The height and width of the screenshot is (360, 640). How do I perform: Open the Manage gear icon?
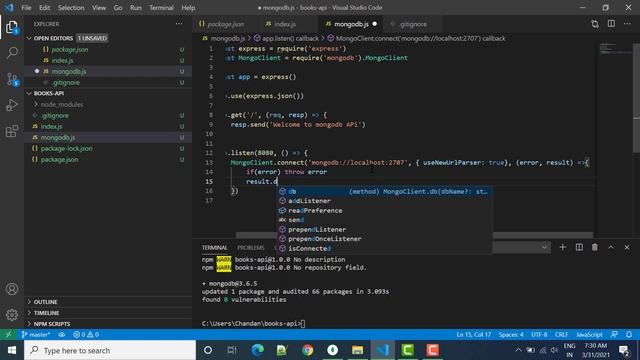click(x=12, y=315)
